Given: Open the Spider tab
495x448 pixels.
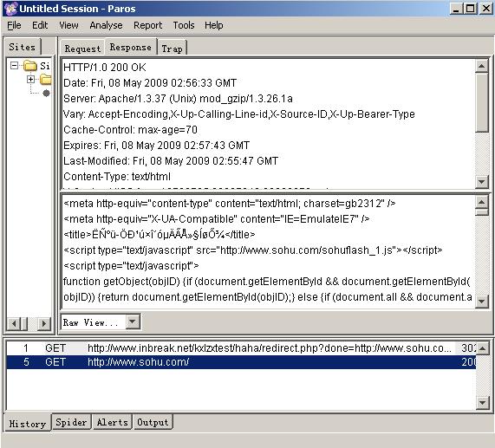Looking at the screenshot, I should 71,422.
